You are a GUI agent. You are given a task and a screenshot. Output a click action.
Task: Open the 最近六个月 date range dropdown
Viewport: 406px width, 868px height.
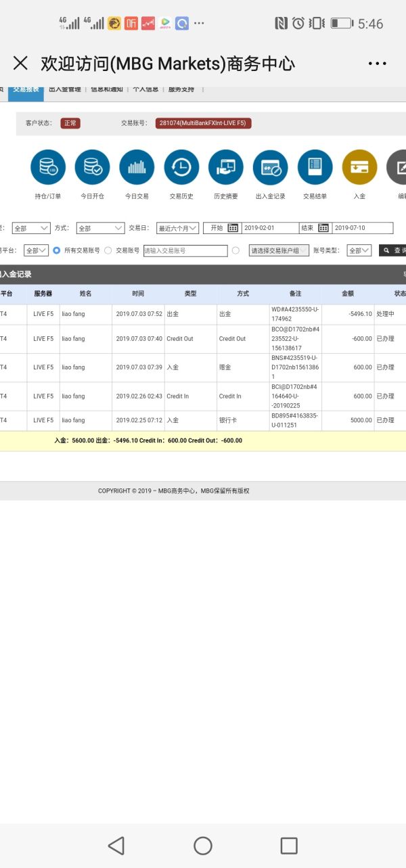pyautogui.click(x=177, y=228)
